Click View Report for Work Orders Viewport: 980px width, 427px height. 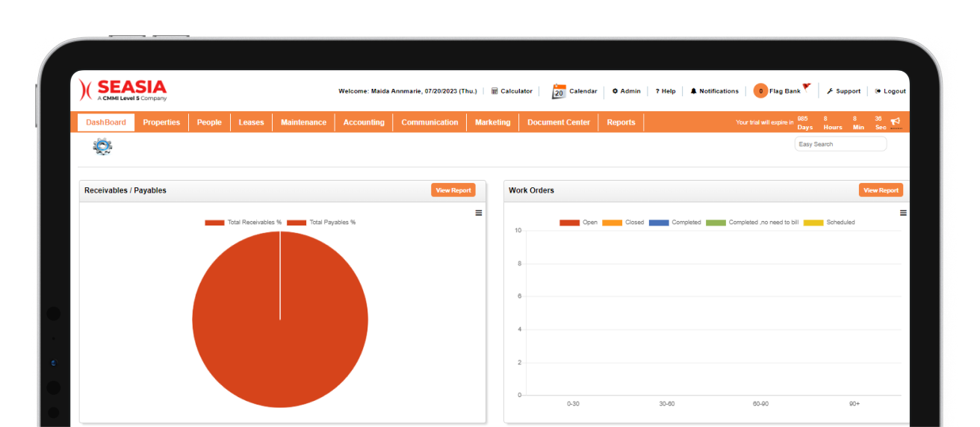[x=881, y=190]
